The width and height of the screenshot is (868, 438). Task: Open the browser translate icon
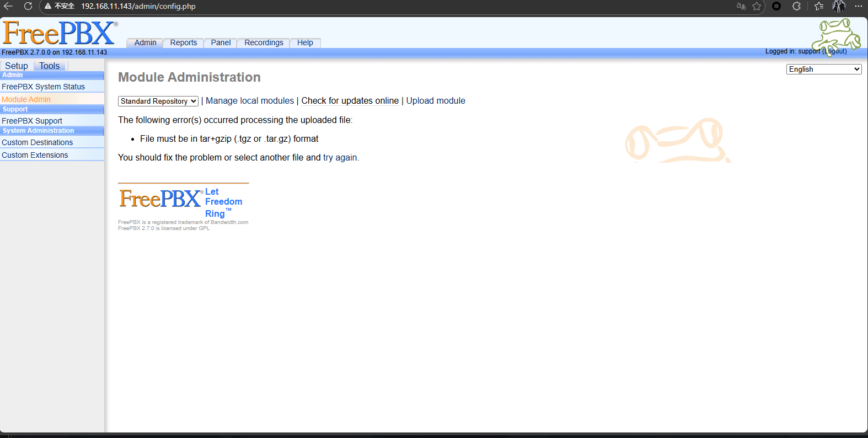741,6
